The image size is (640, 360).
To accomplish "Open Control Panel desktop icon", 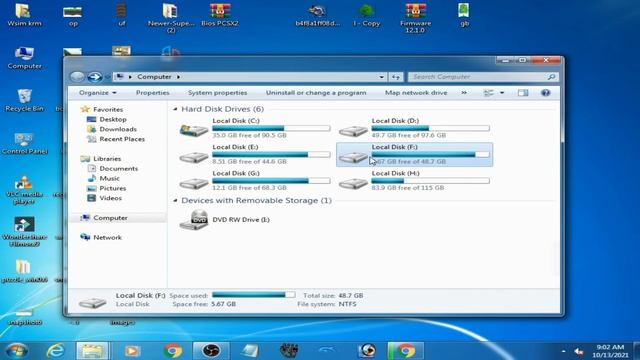I will point(24,143).
